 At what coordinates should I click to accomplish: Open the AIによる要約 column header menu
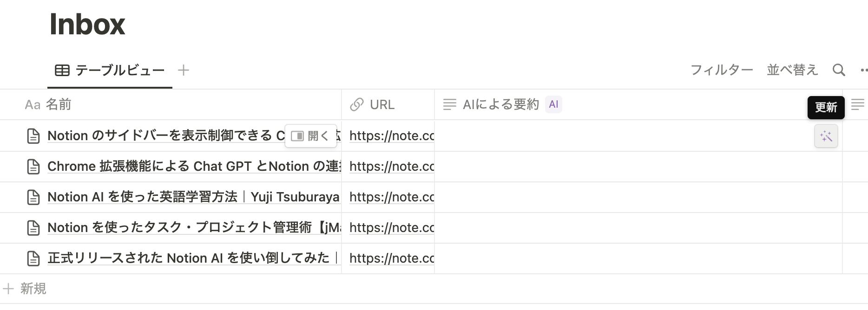click(638, 104)
